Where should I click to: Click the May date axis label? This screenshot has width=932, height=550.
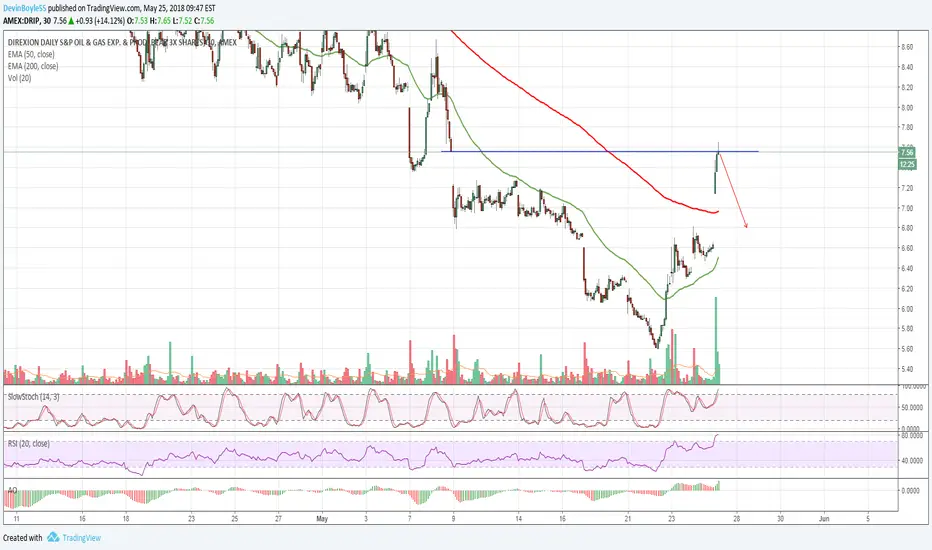point(322,518)
